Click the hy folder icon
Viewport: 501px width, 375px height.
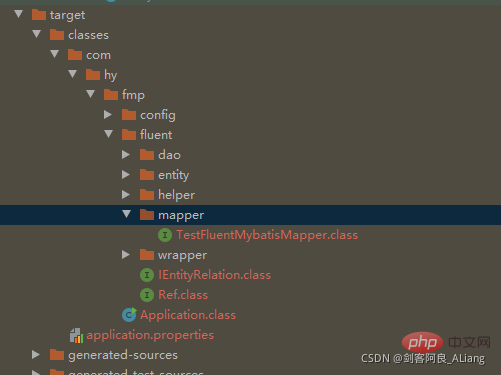(x=93, y=75)
